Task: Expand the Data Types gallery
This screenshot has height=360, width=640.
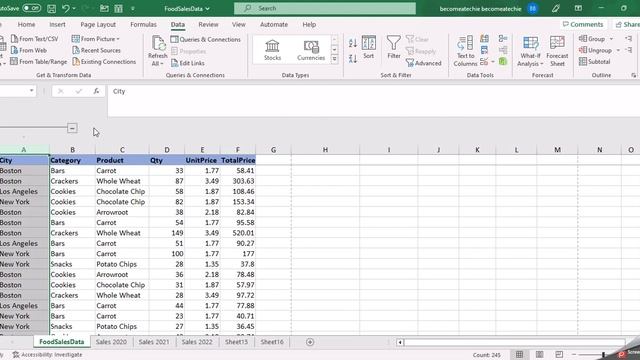Action: 334,60
